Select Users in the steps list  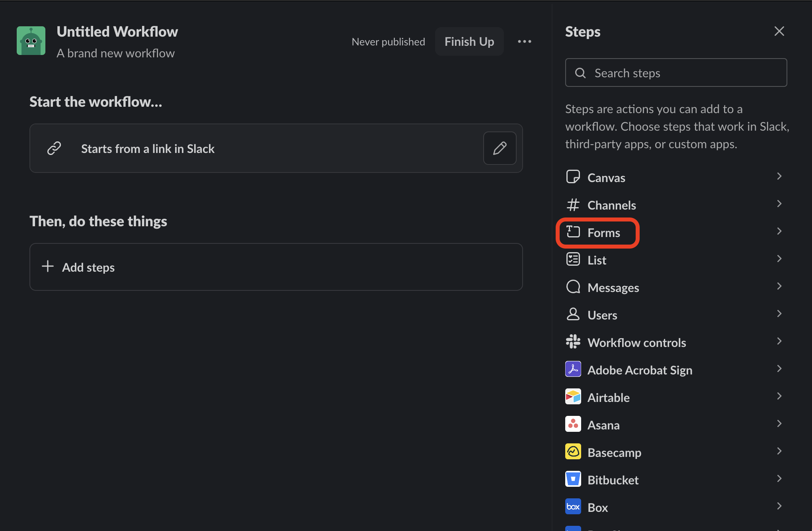pos(602,315)
